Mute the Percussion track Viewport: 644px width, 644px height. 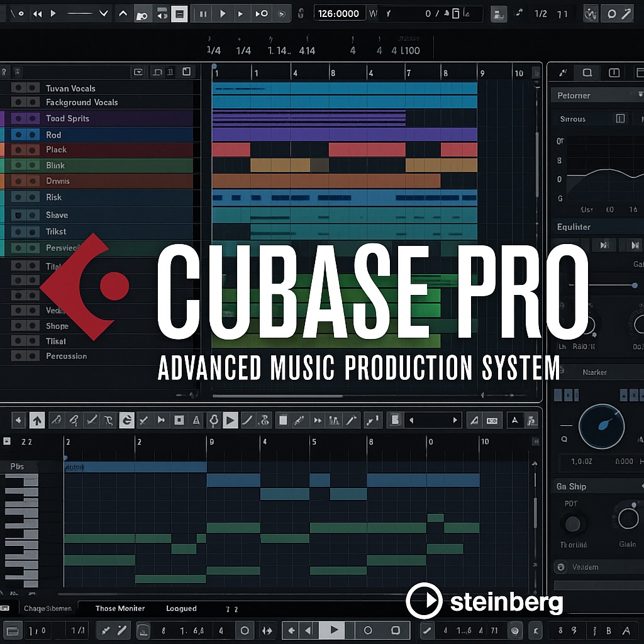click(x=18, y=356)
